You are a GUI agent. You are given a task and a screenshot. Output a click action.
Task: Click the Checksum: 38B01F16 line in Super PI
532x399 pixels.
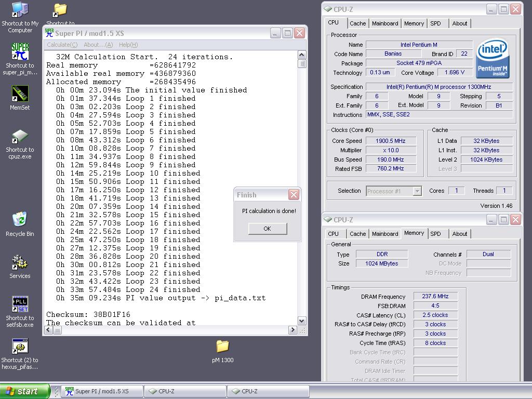(88, 314)
